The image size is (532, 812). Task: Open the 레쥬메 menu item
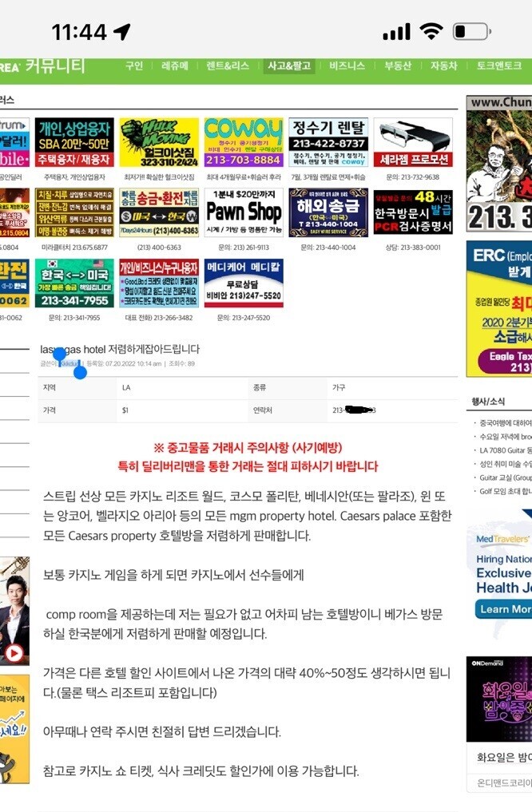(x=175, y=65)
